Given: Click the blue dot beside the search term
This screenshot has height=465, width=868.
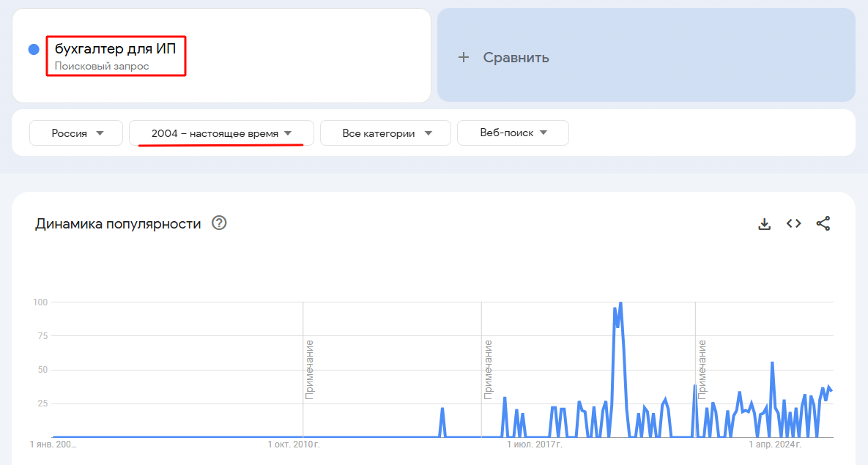Looking at the screenshot, I should 34,50.
